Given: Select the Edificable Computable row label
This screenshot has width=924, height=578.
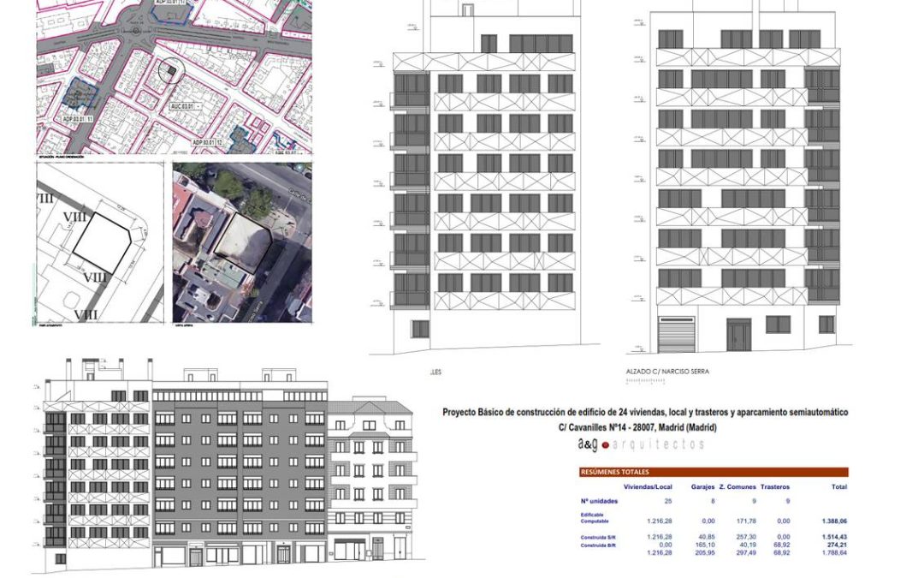Looking at the screenshot, I should (x=595, y=517).
